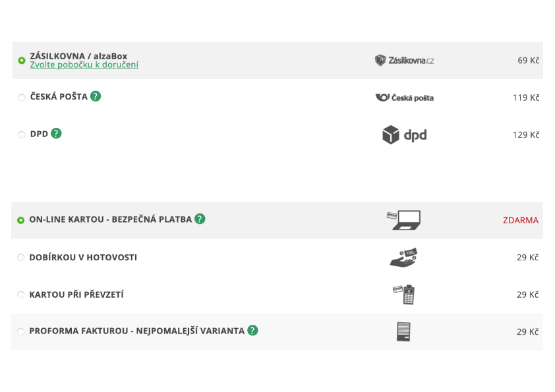The image size is (555, 392).
Task: Click the ZDARMA price text
Action: [x=521, y=221]
